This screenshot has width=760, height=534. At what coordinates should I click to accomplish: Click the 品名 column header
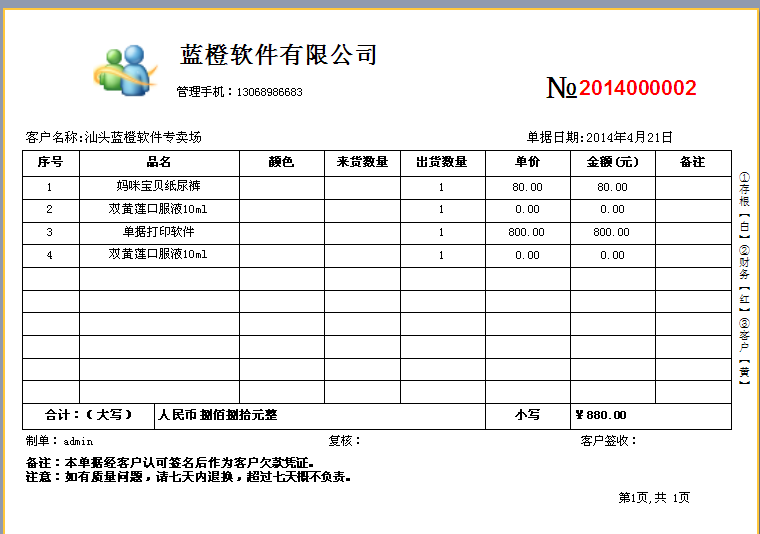[159, 162]
